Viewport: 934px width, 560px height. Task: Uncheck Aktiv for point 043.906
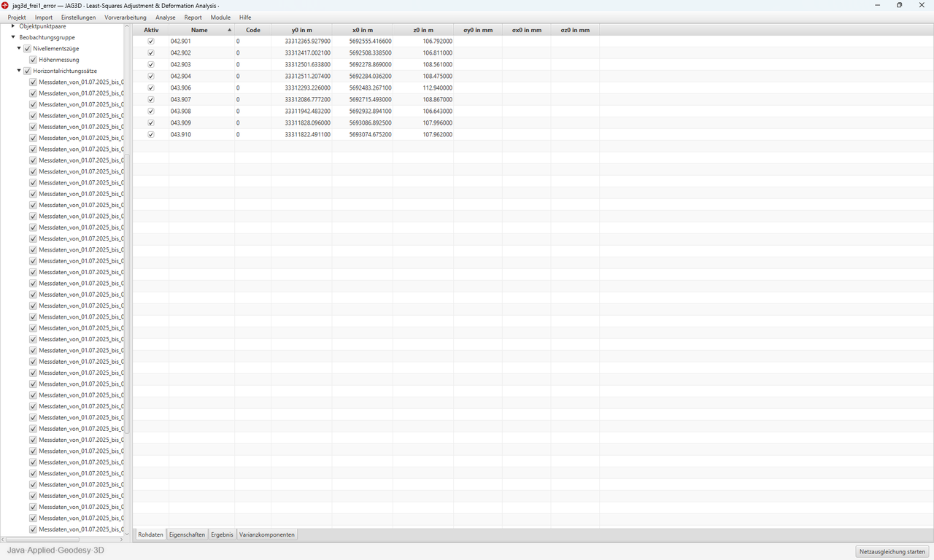(151, 88)
